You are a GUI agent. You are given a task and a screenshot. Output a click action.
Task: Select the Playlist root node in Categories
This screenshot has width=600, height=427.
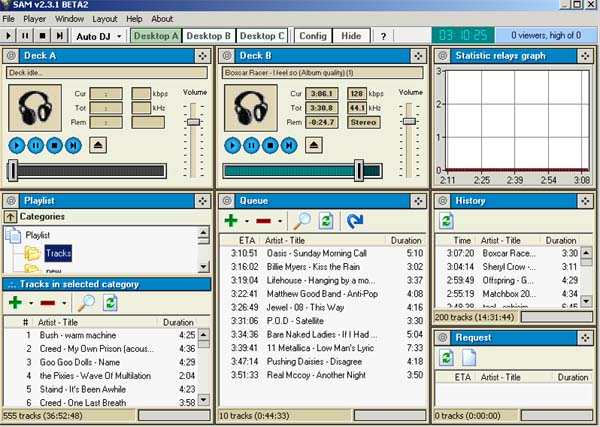pos(38,235)
